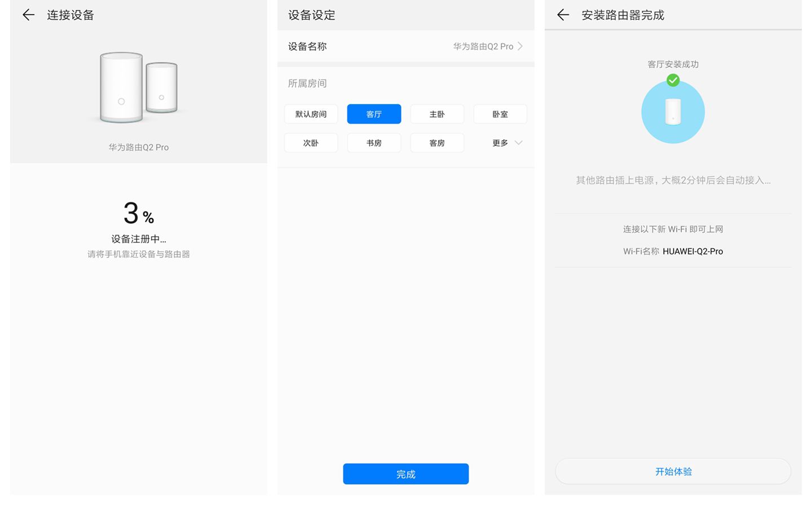Tap the 设备注册中... status text

[x=139, y=239]
